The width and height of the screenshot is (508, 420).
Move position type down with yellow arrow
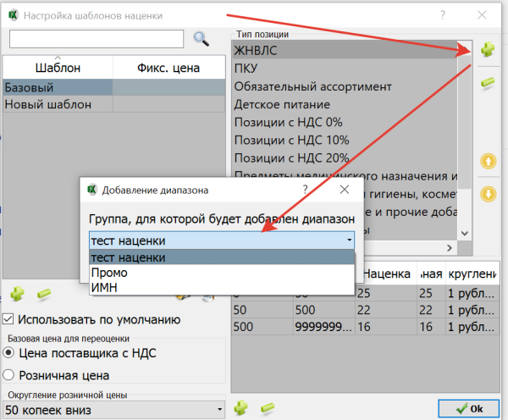point(488,193)
